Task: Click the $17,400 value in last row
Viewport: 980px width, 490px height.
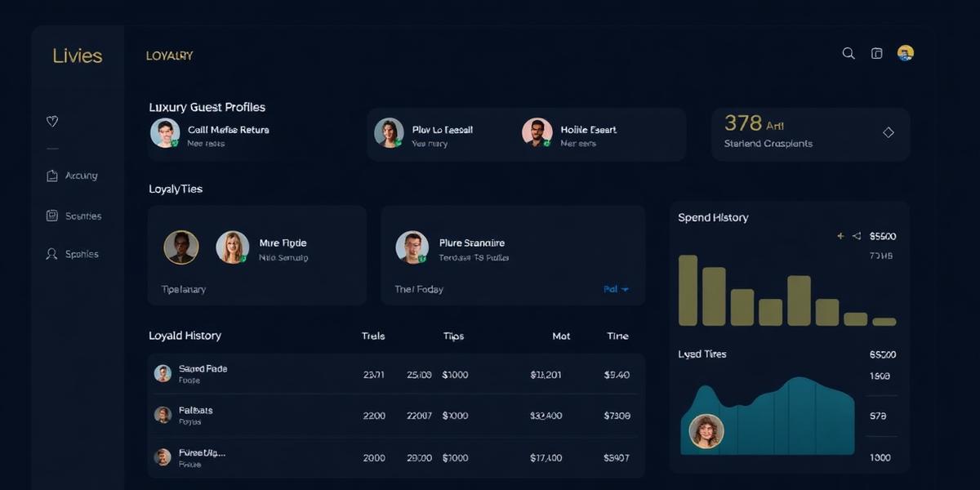Action: click(x=546, y=458)
